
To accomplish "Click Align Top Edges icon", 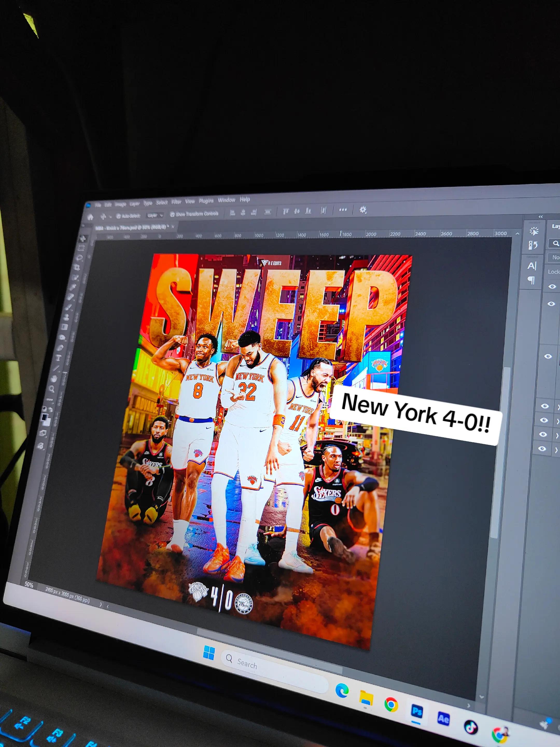I will coord(286,211).
